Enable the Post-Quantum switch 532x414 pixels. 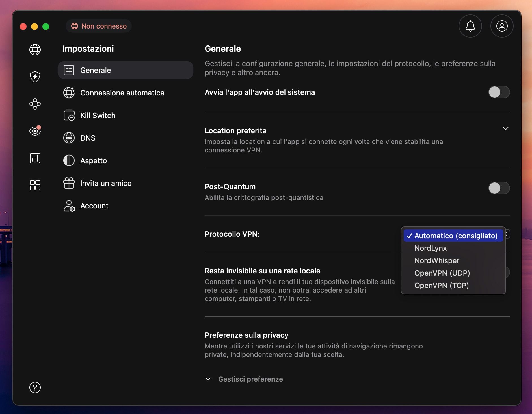[x=499, y=188]
